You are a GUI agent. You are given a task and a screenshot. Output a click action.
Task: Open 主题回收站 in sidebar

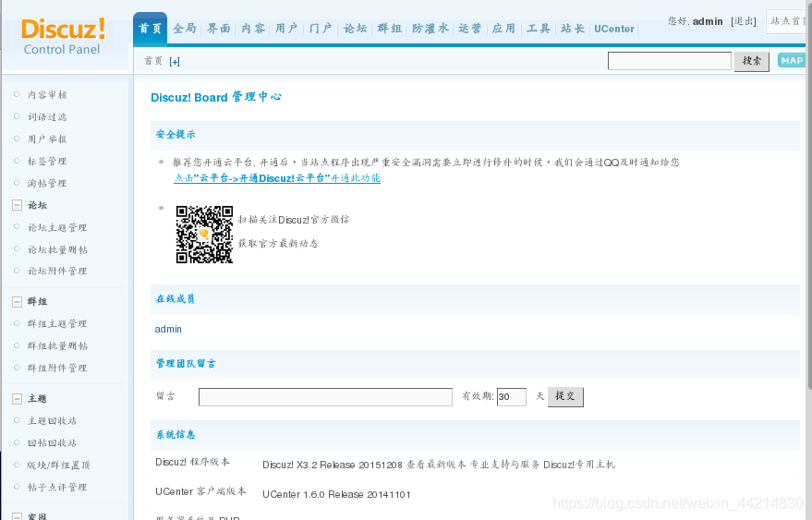pyautogui.click(x=53, y=421)
